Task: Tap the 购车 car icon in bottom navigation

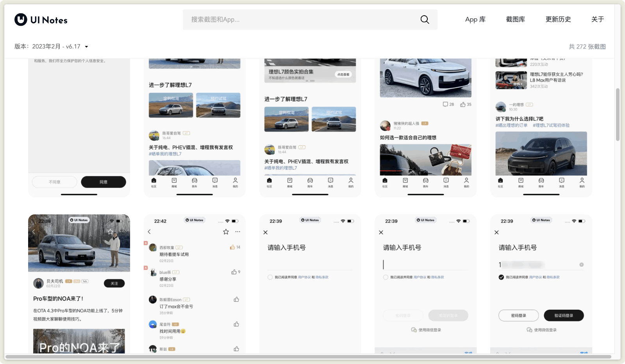Action: pos(194,181)
